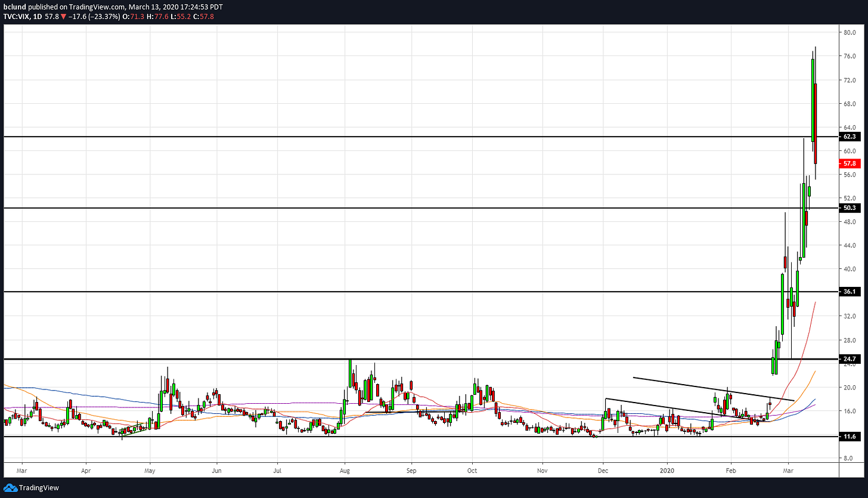Click the TradingView wordmark text at bottom
Image resolution: width=868 pixels, height=498 pixels.
tap(39, 488)
